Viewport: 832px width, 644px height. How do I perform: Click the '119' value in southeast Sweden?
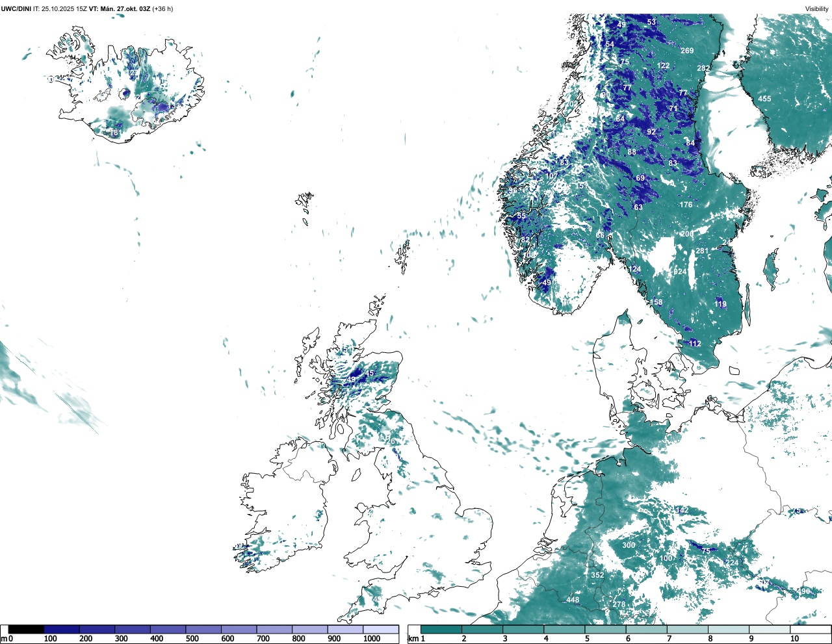(x=720, y=304)
